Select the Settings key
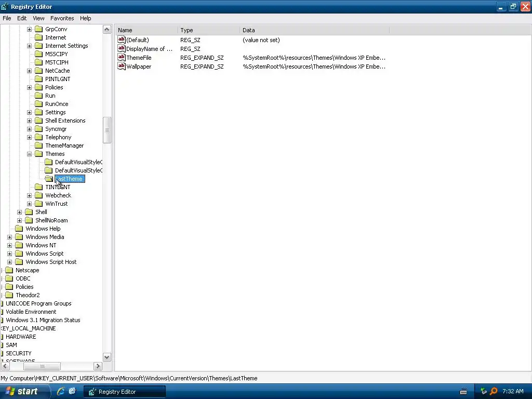This screenshot has height=399, width=532. 55,112
